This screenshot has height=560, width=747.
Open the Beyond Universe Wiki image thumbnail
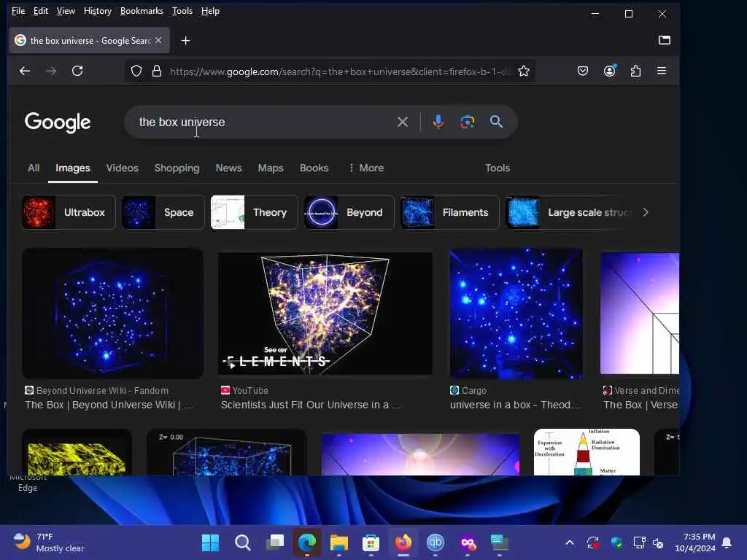point(112,314)
